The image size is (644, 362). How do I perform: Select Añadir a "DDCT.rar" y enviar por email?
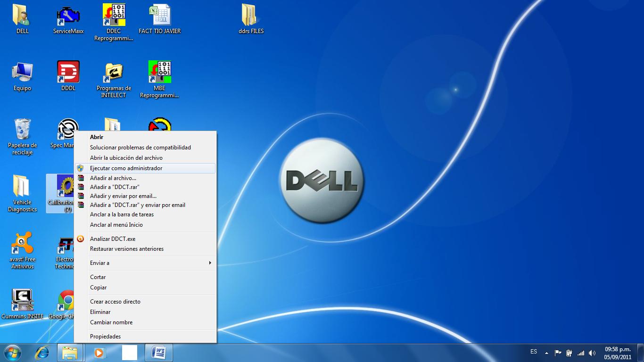point(145,205)
